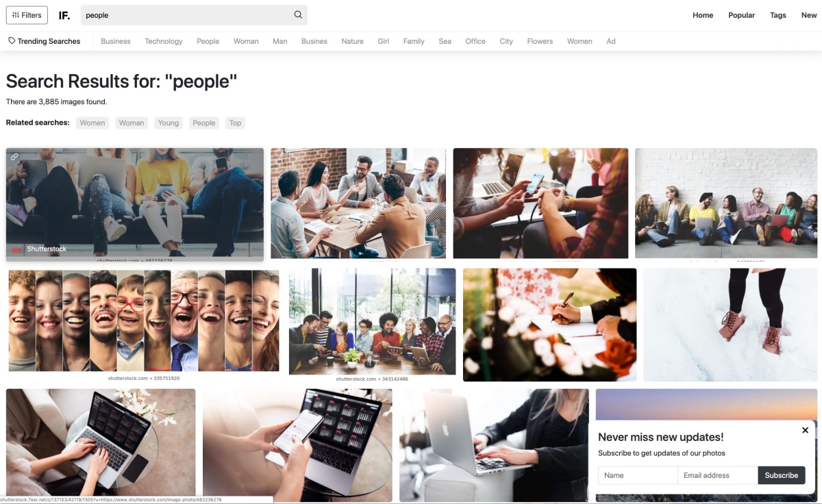Click the search magnifier icon
The width and height of the screenshot is (822, 504).
pyautogui.click(x=298, y=15)
